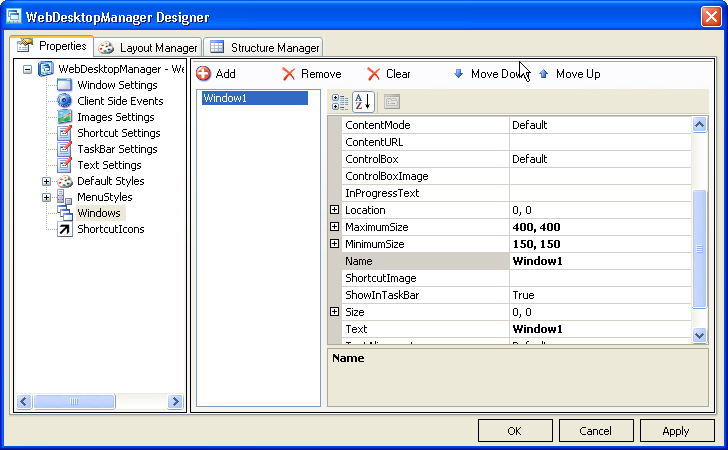Click the Categorized view icon in property grid
Viewport: 728px width, 450px height.
[x=340, y=101]
